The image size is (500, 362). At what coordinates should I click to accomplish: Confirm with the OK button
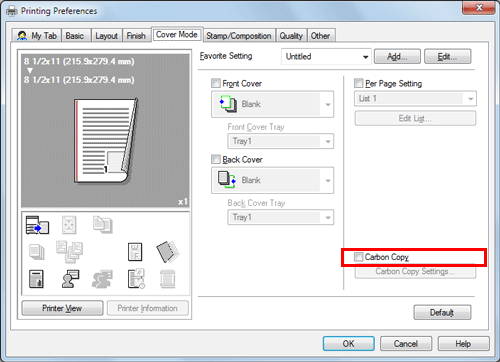pos(349,343)
